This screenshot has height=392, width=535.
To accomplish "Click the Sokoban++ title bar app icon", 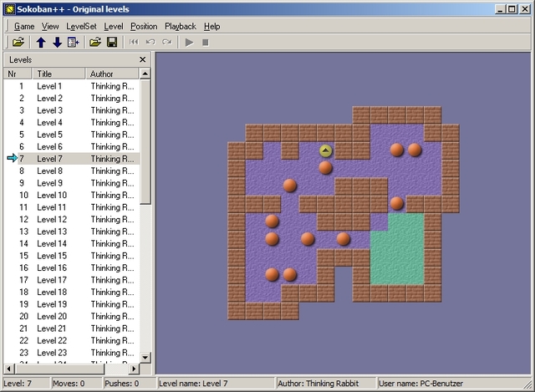I will [10, 9].
